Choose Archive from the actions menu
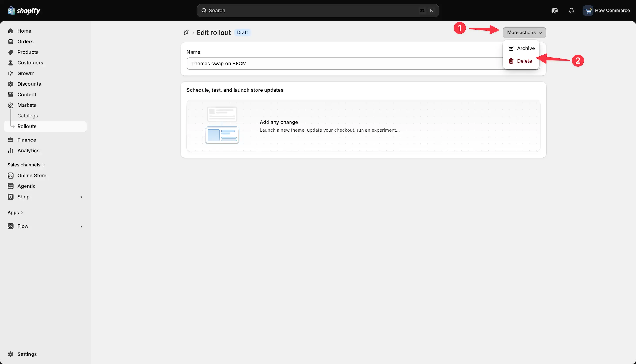This screenshot has width=636, height=364. [521, 48]
